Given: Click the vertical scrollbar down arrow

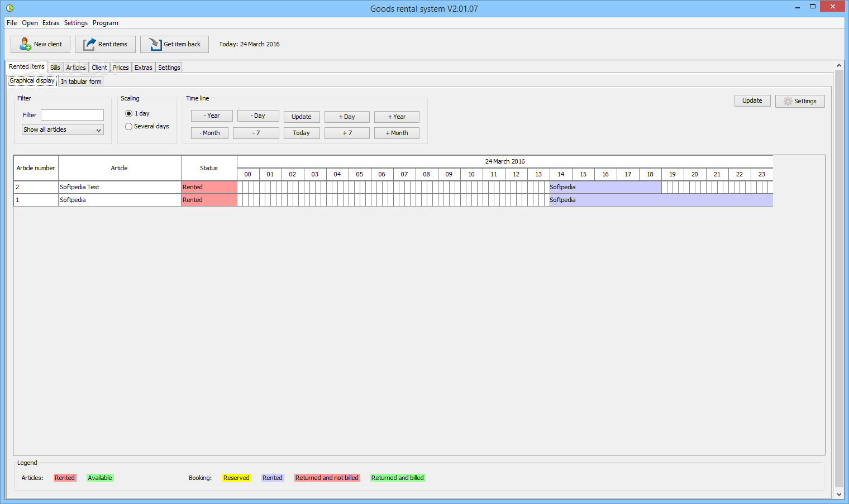Looking at the screenshot, I should point(839,494).
